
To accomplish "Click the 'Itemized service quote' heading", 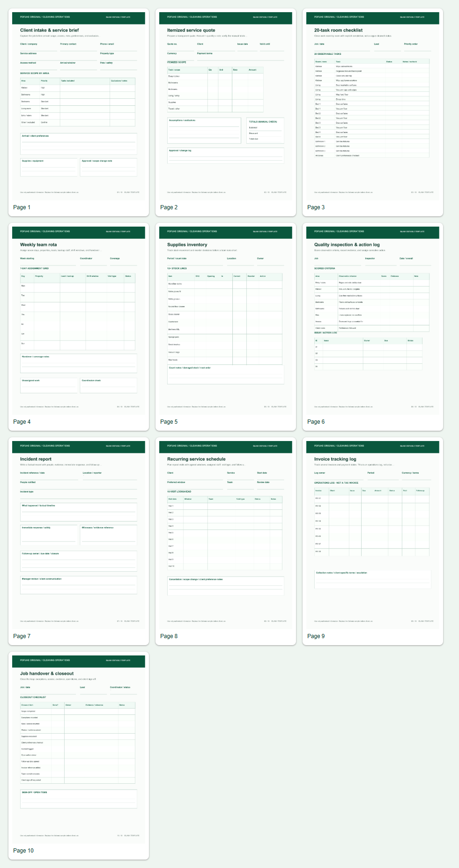I will click(191, 30).
